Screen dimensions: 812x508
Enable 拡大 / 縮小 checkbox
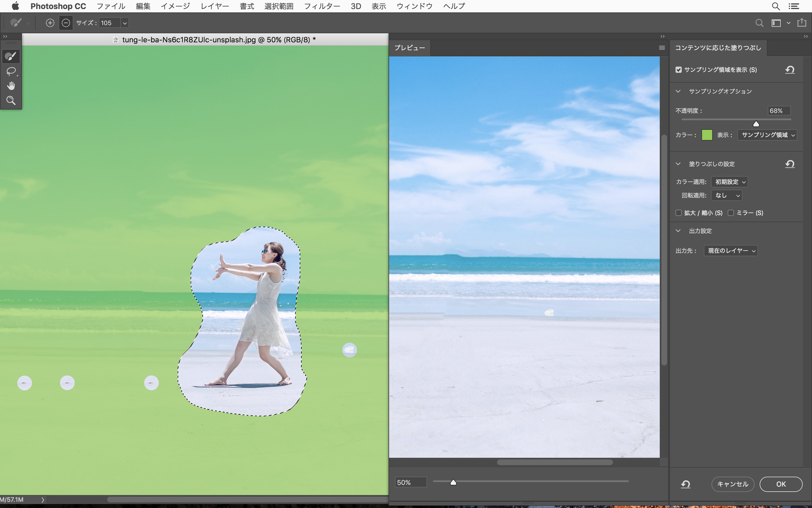(x=679, y=213)
